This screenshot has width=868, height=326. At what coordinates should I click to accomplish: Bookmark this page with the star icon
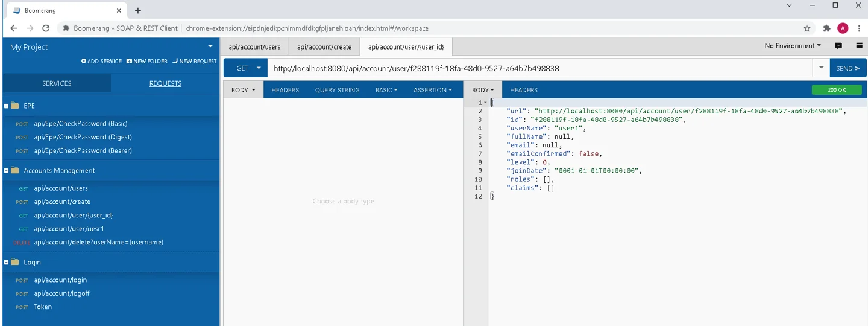coord(807,28)
